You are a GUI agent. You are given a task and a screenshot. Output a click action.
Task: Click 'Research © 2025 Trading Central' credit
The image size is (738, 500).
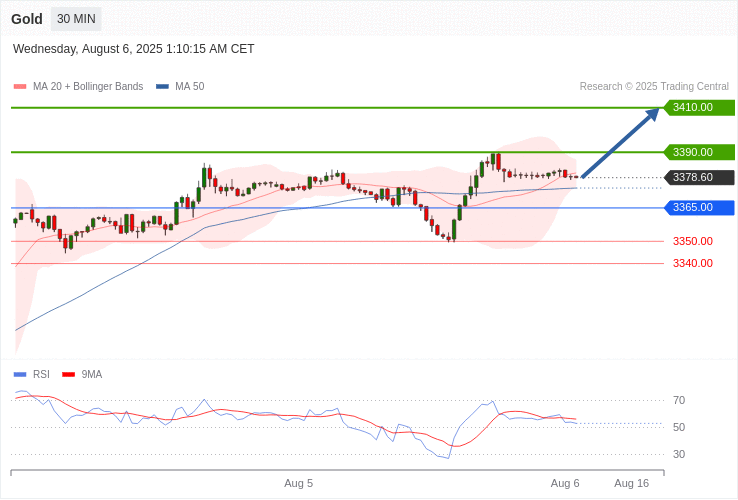point(654,87)
